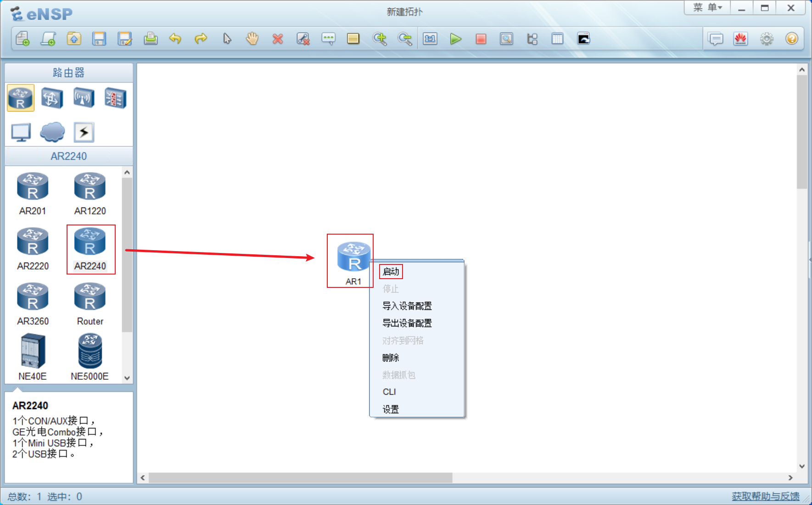The width and height of the screenshot is (812, 505).
Task: Click the green start-all-devices play button
Action: click(x=455, y=39)
